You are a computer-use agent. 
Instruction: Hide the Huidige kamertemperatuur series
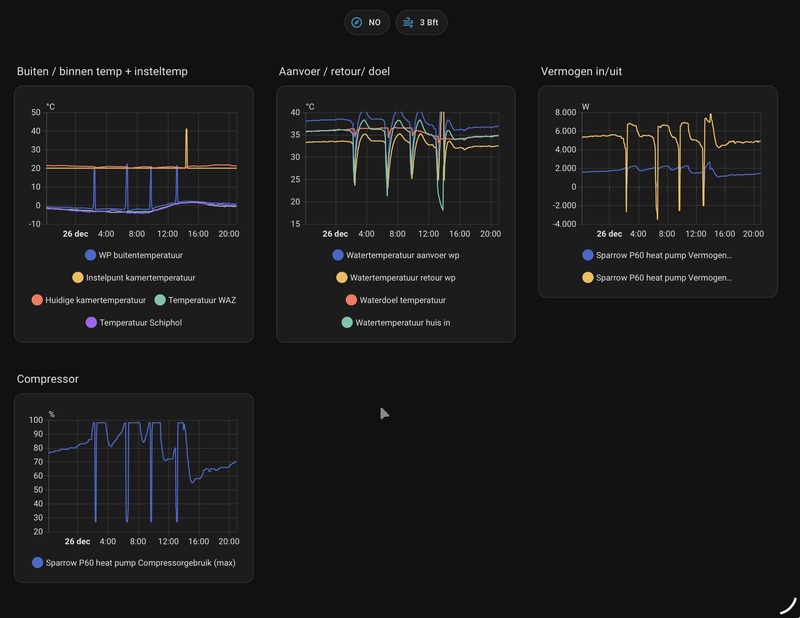(89, 300)
